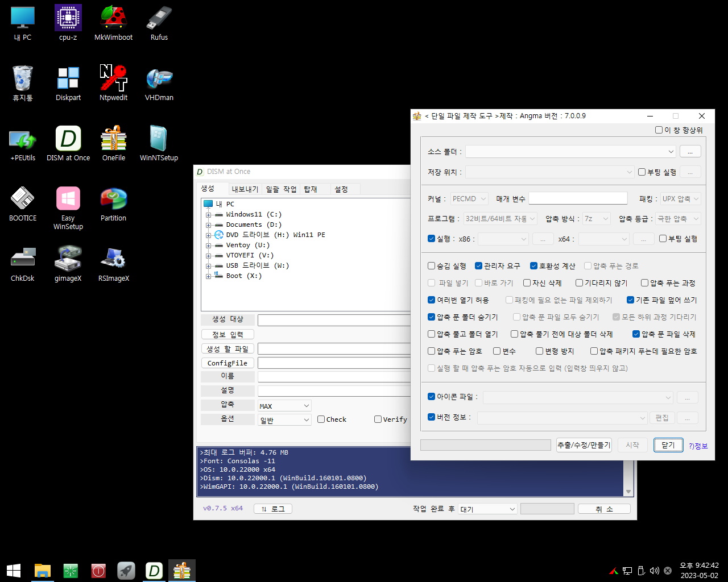Uncheck the 호환성 계산 checkbox

coord(533,266)
